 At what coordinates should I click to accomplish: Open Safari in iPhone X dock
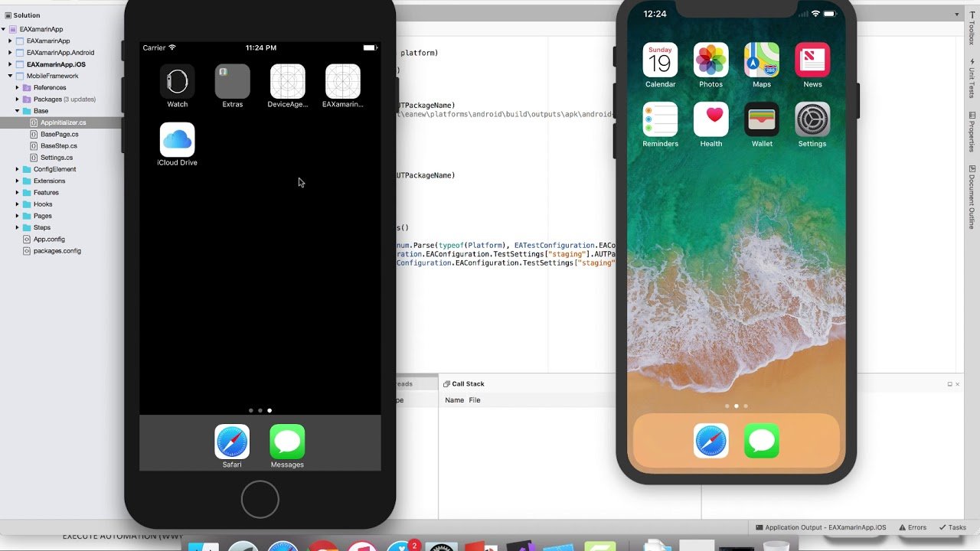tap(711, 441)
